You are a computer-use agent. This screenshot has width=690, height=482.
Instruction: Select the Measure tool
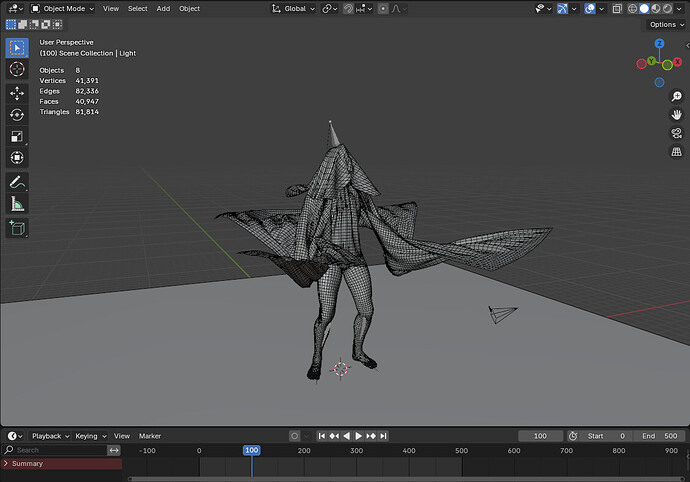[x=17, y=204]
